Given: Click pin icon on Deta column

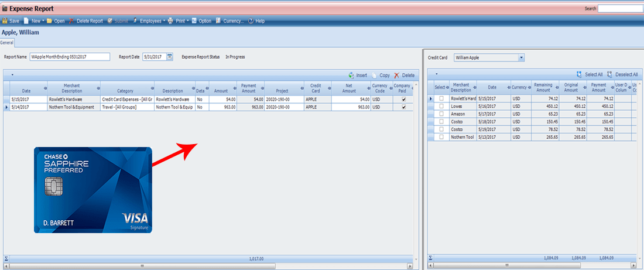Looking at the screenshot, I should click(206, 88).
